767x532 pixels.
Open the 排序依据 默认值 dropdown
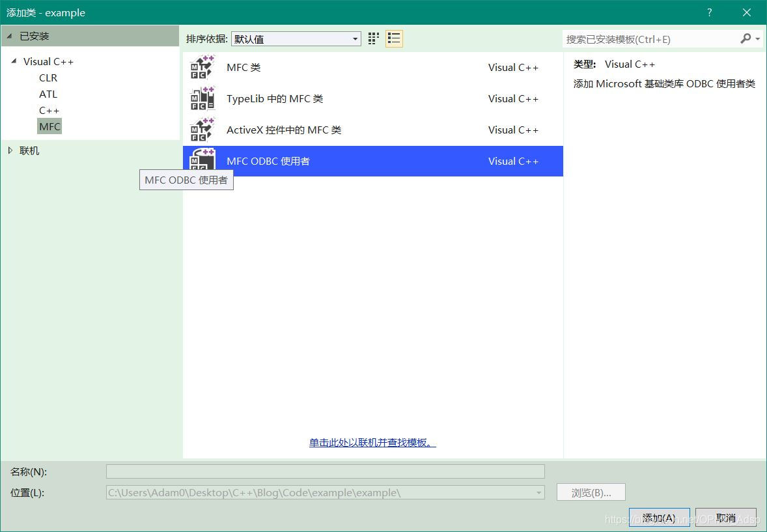tap(296, 39)
